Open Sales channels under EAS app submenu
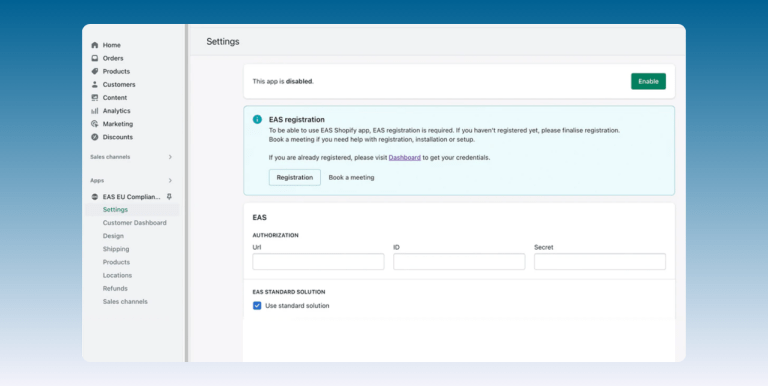This screenshot has height=386, width=768. click(125, 302)
